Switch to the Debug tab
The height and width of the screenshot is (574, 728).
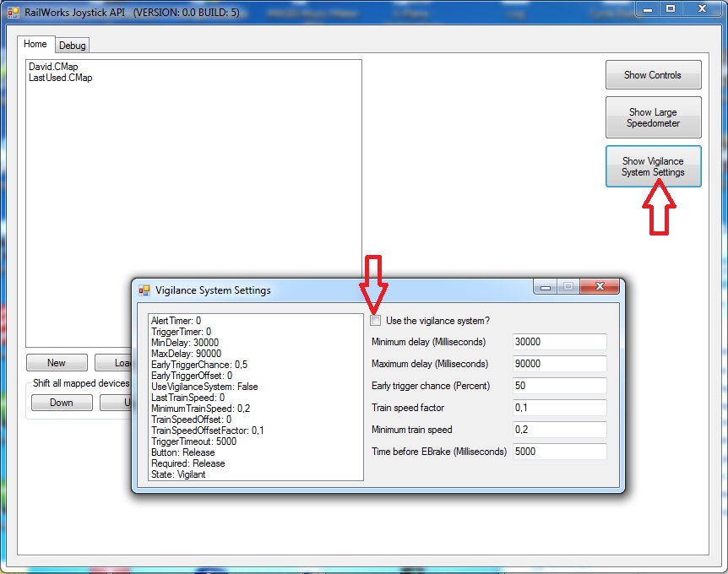[72, 46]
